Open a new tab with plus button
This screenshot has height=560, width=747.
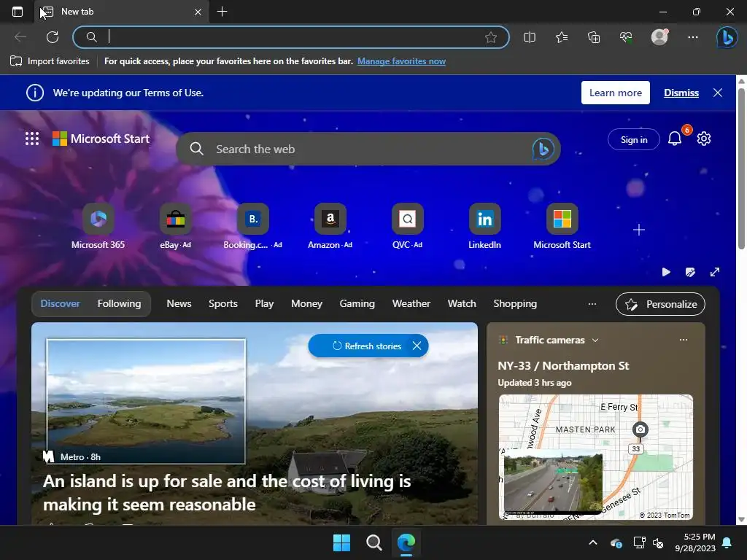[222, 12]
